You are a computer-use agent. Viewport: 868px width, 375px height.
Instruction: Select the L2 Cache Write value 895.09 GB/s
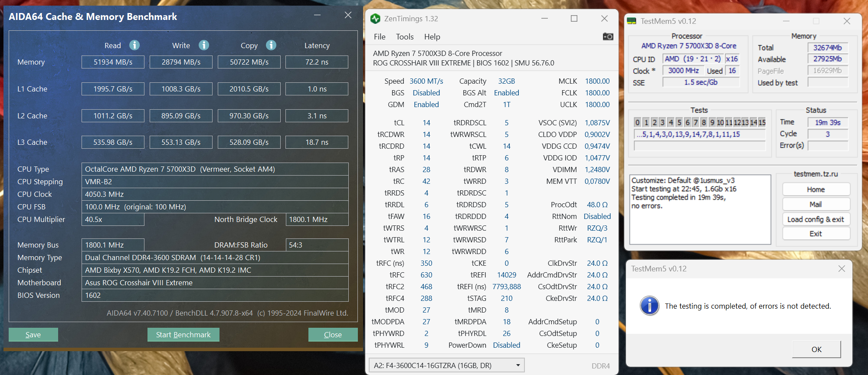pyautogui.click(x=181, y=116)
